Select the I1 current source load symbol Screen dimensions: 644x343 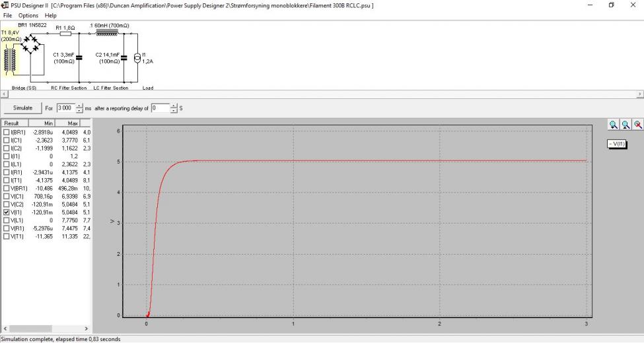click(137, 58)
